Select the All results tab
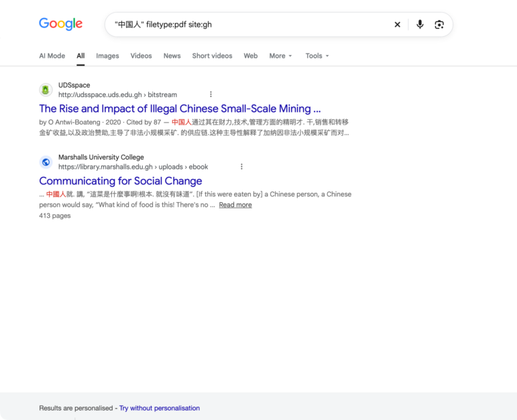 [80, 56]
